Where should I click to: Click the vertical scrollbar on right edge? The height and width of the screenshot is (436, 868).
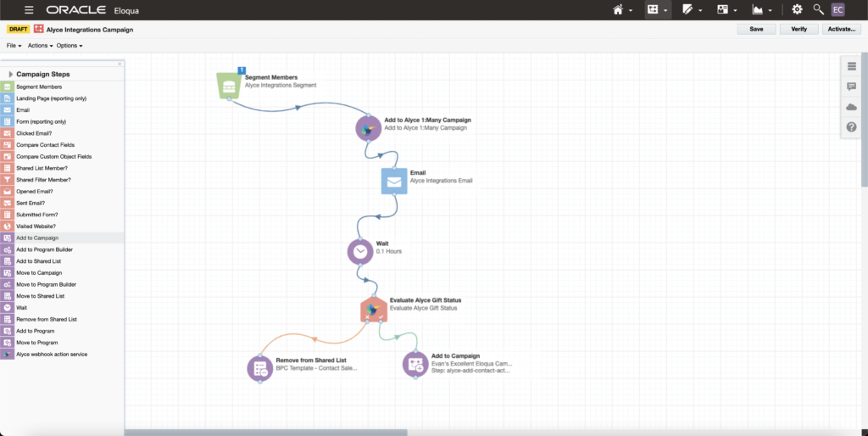[865, 119]
